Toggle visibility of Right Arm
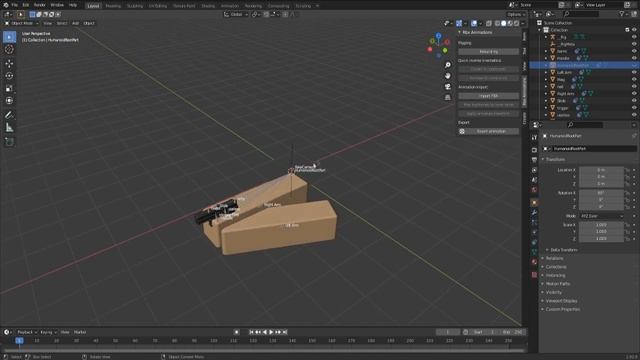 coord(634,93)
